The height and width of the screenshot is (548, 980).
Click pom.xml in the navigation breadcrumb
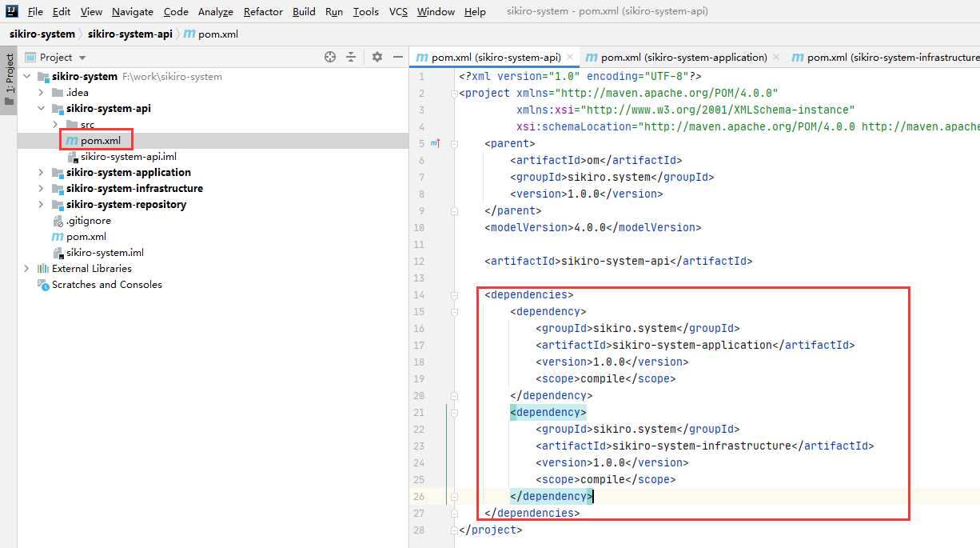coord(211,34)
